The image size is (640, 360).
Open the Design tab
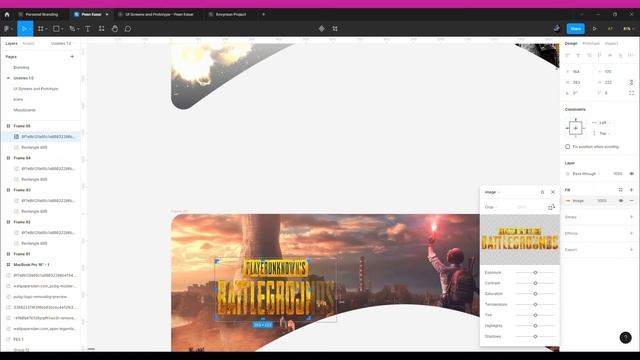(571, 43)
